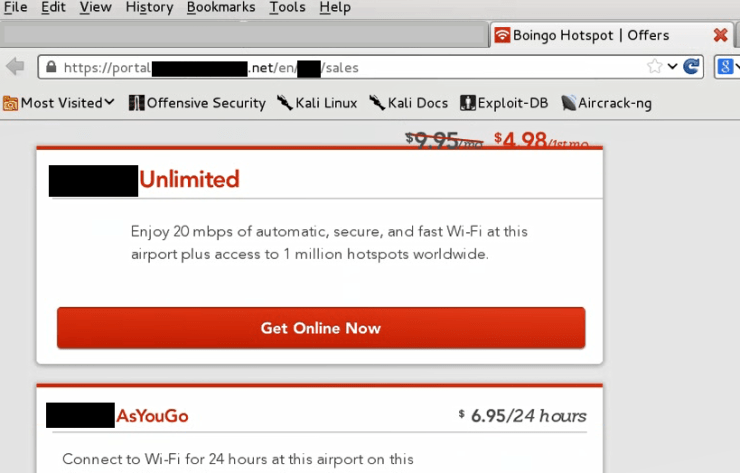Click the Get Online Now button

pyautogui.click(x=321, y=328)
